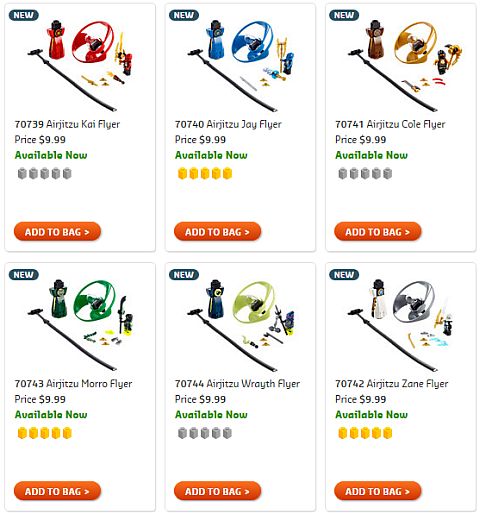
Task: Click the gray brick rating under Wrayth Flyer
Action: 205,433
